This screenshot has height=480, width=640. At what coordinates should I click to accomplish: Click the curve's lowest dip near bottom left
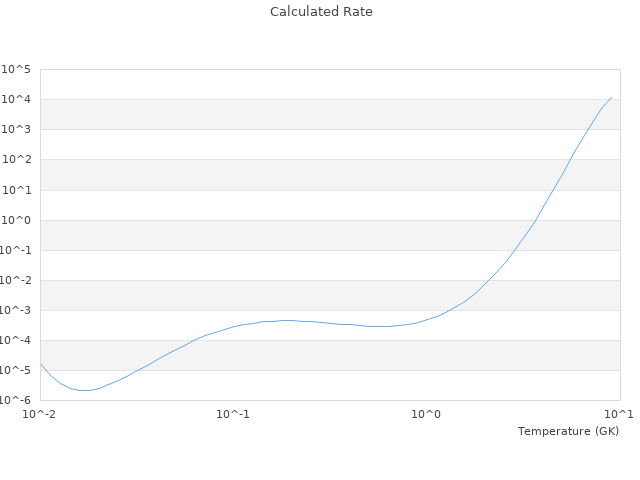click(84, 390)
